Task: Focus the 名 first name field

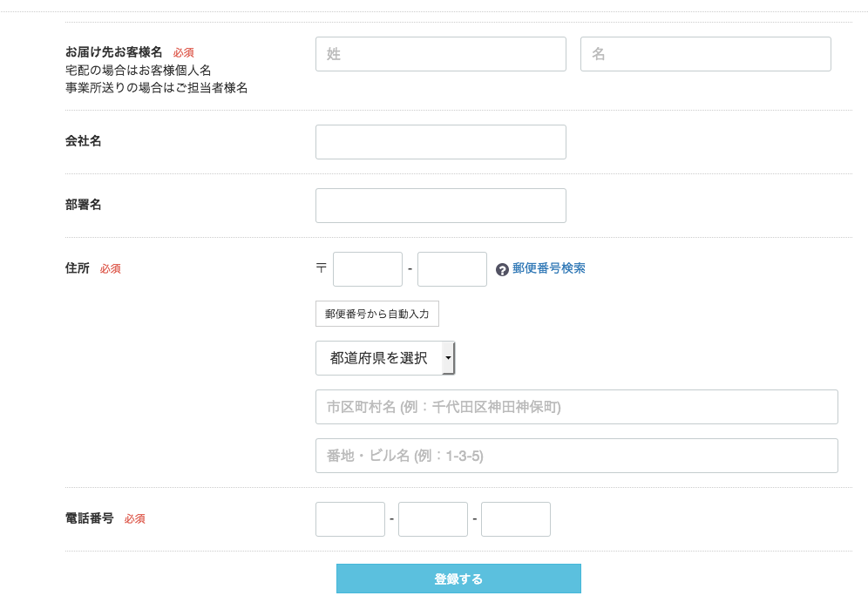Action: coord(705,54)
